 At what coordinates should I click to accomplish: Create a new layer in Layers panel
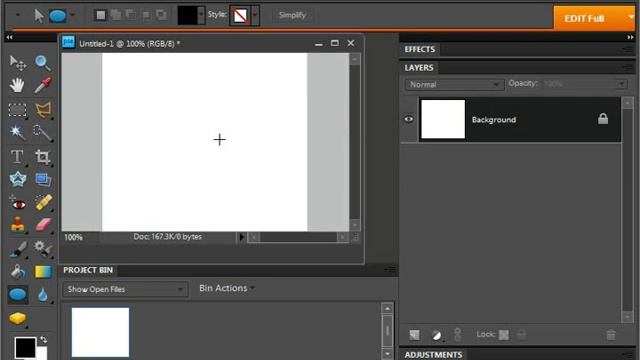pyautogui.click(x=414, y=335)
